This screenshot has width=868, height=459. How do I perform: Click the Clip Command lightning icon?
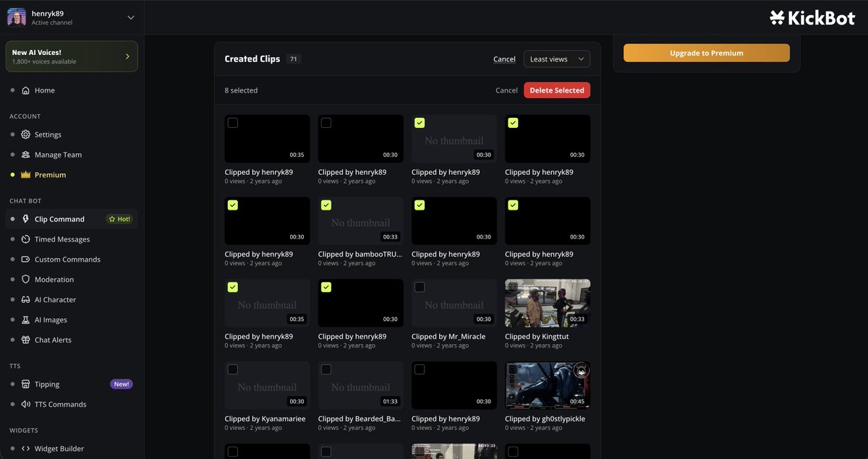coord(26,219)
